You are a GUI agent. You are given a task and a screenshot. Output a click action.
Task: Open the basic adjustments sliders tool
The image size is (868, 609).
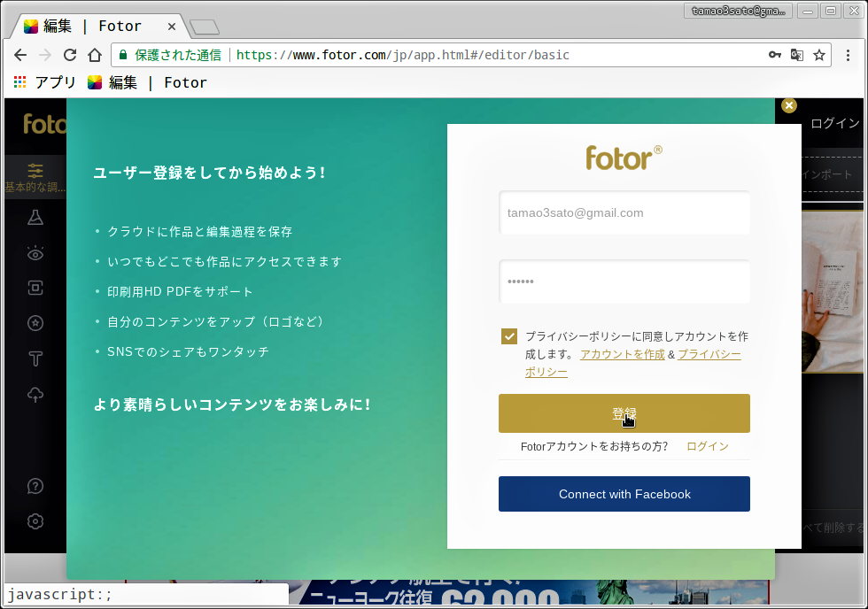[35, 178]
